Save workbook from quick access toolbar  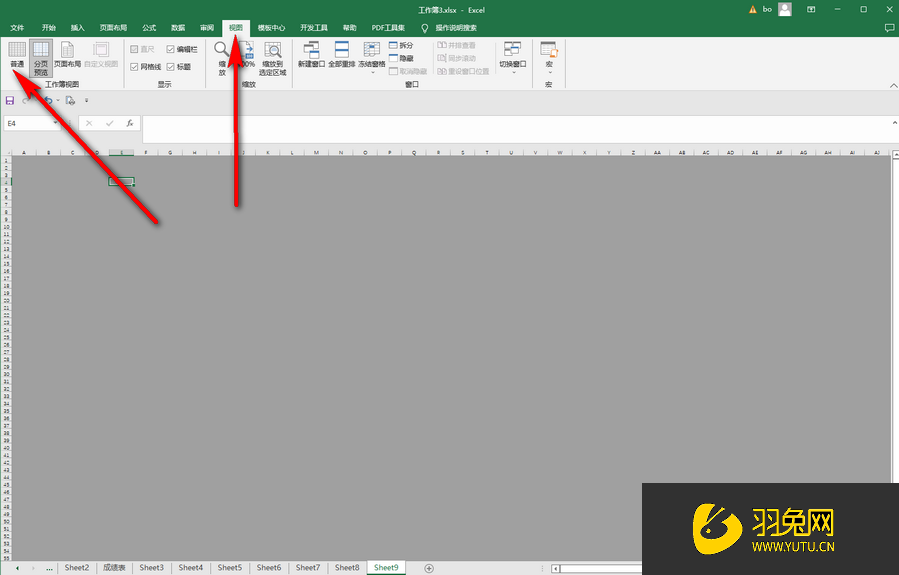(10, 100)
